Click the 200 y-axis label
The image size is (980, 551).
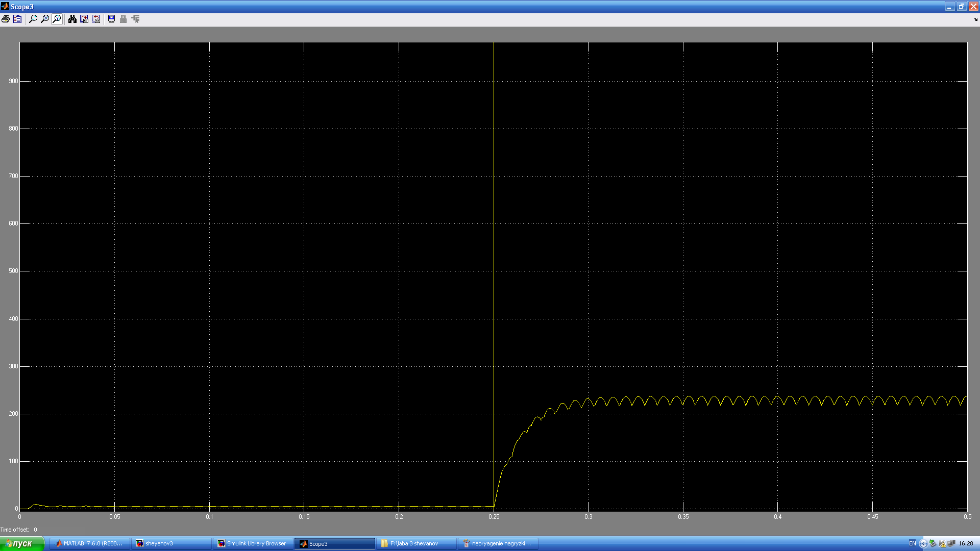13,414
